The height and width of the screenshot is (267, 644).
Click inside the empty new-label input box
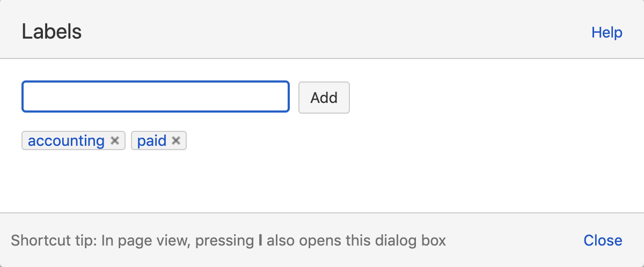point(156,97)
